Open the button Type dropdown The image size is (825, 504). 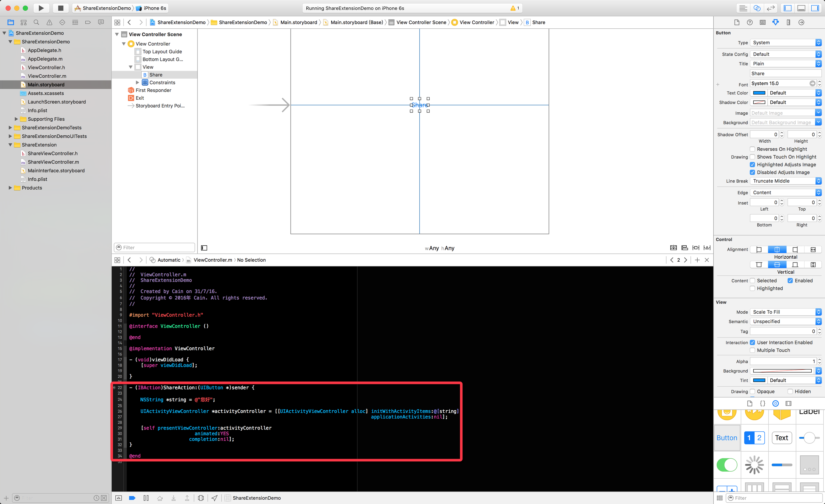[785, 43]
